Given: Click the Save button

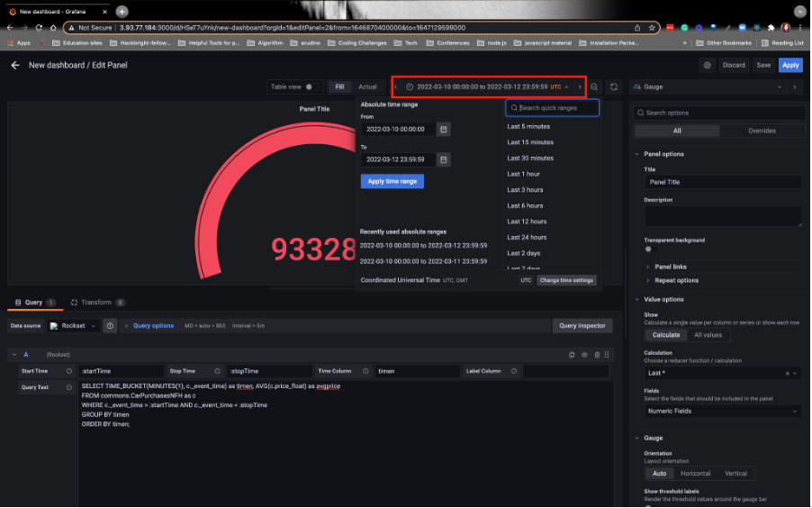Looking at the screenshot, I should pyautogui.click(x=763, y=66).
